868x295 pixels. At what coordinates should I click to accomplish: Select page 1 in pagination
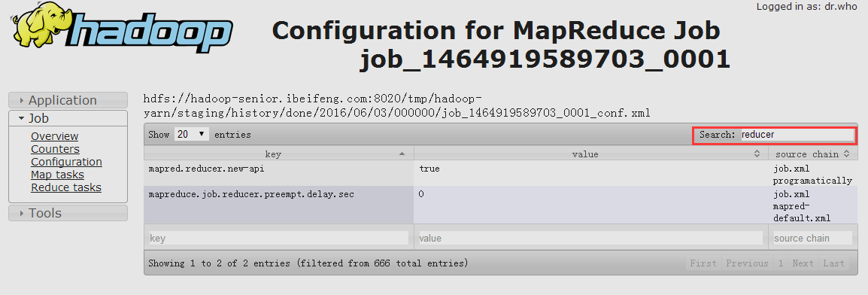coord(781,263)
